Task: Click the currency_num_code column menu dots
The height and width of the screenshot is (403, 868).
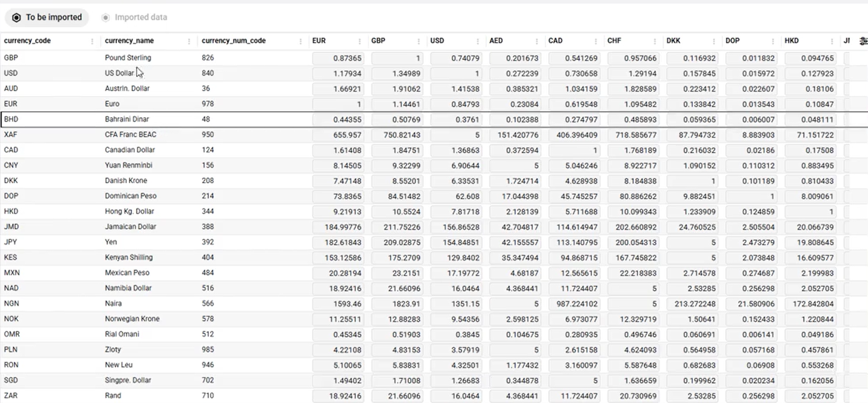Action: tap(300, 41)
